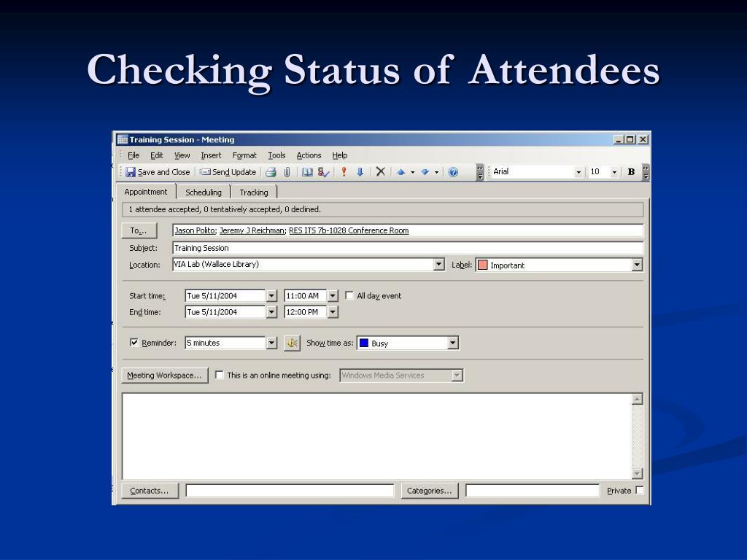Click into the Subject field
747x560 pixels.
click(408, 248)
